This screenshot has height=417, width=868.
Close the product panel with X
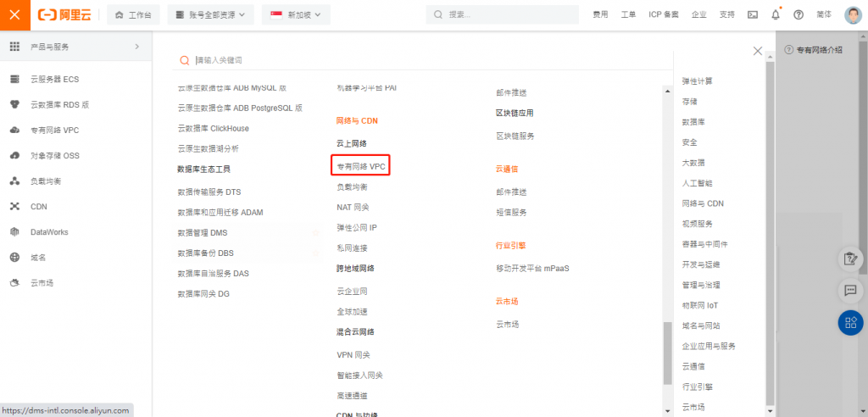coord(758,50)
